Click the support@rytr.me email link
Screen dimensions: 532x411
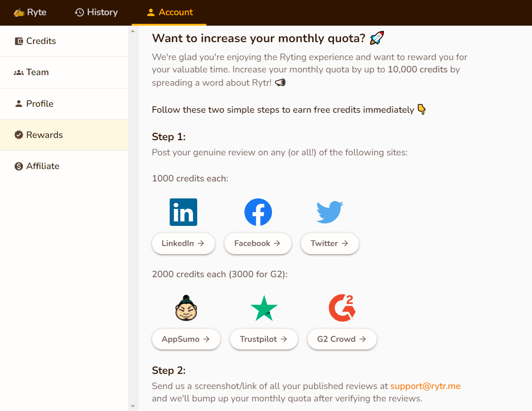click(425, 386)
